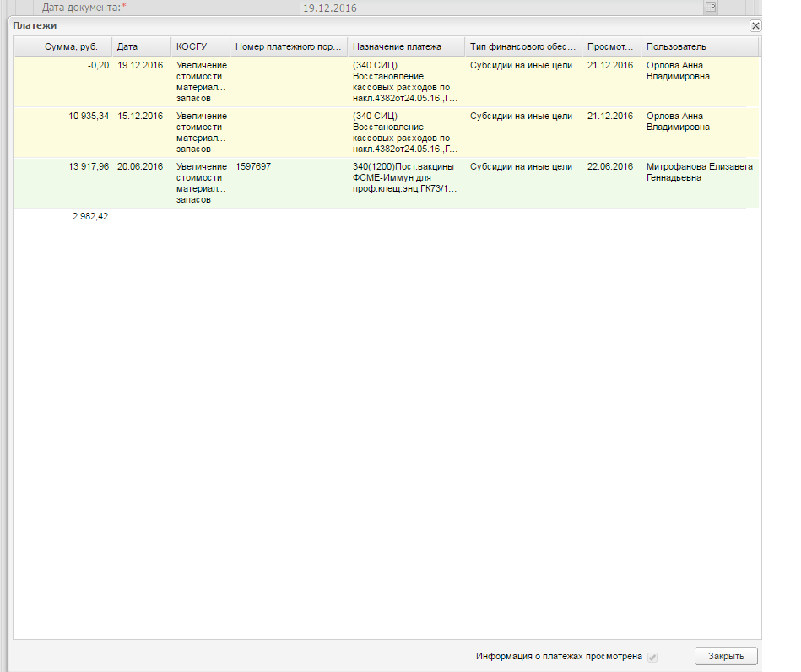Click the payment purpose in the -10 935,34 row
This screenshot has width=801, height=672.
pos(404,133)
